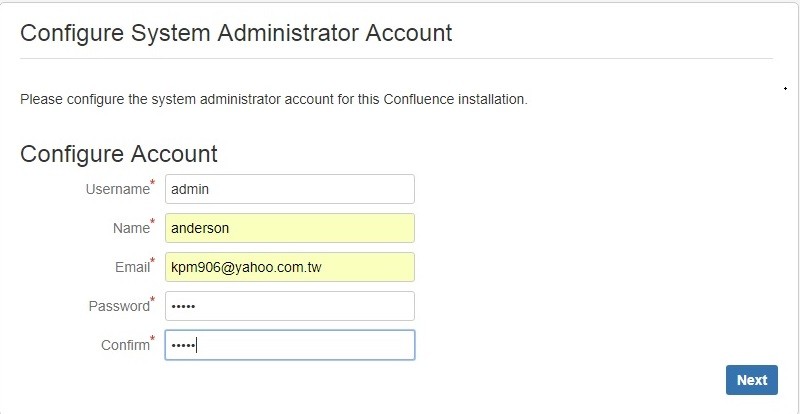
Task: Select the Password input box
Action: 289,306
